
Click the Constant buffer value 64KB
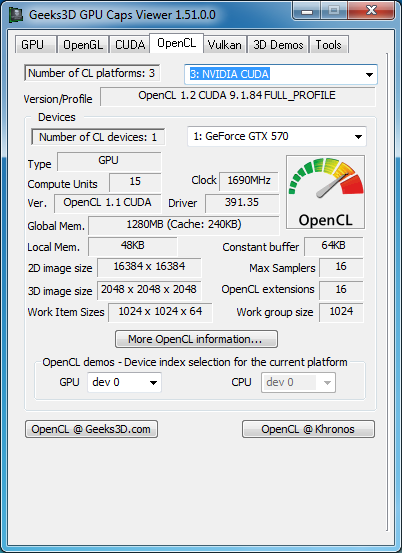pos(334,246)
